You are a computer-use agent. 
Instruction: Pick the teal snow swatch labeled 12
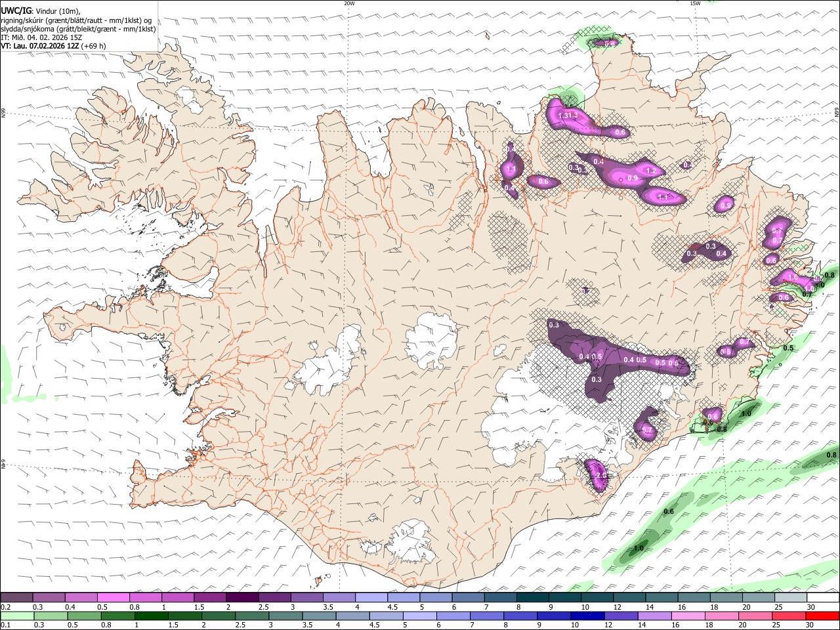pos(629,598)
